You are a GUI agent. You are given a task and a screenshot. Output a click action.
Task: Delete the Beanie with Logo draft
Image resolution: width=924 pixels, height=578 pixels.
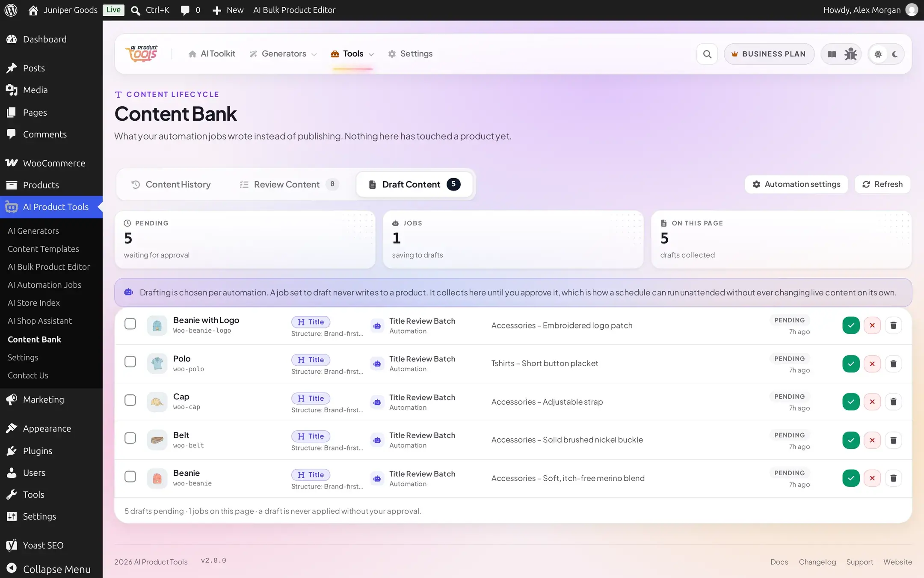pyautogui.click(x=893, y=325)
